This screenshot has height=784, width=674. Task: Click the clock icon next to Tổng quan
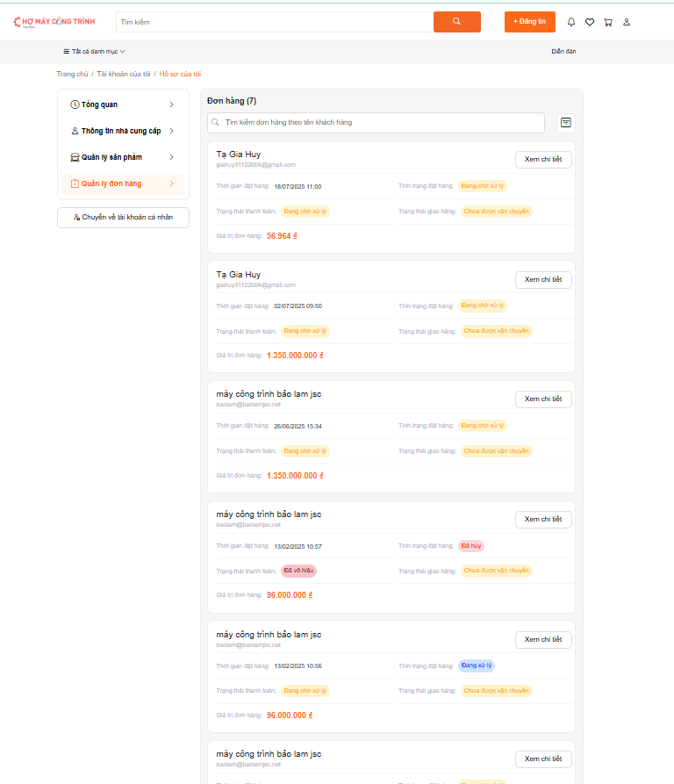75,104
